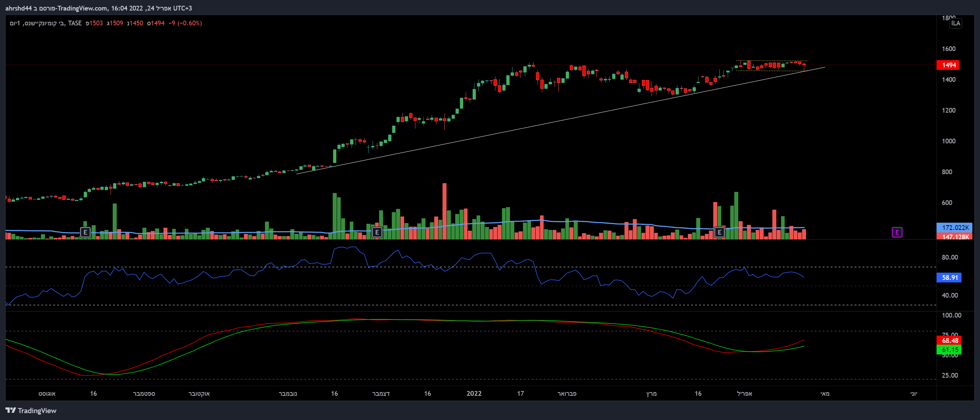Click the 2022 label on the time axis
This screenshot has width=980, height=420.
pos(474,394)
